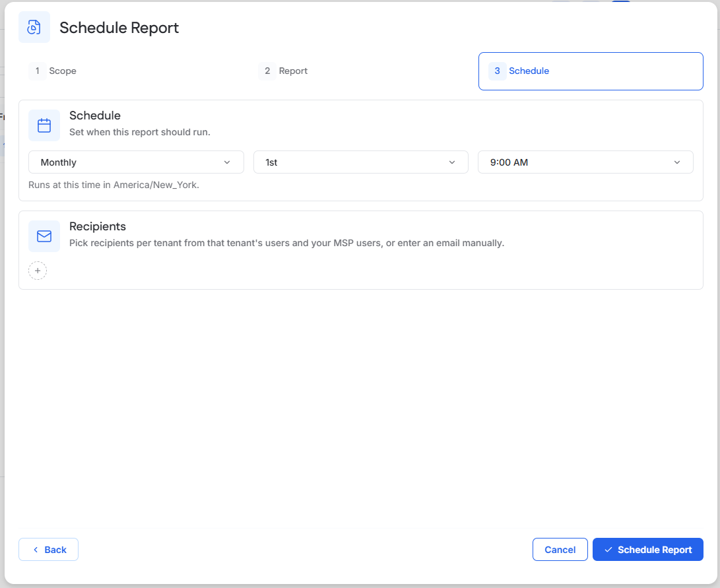Open the 9:00 AM time dropdown

pyautogui.click(x=585, y=162)
